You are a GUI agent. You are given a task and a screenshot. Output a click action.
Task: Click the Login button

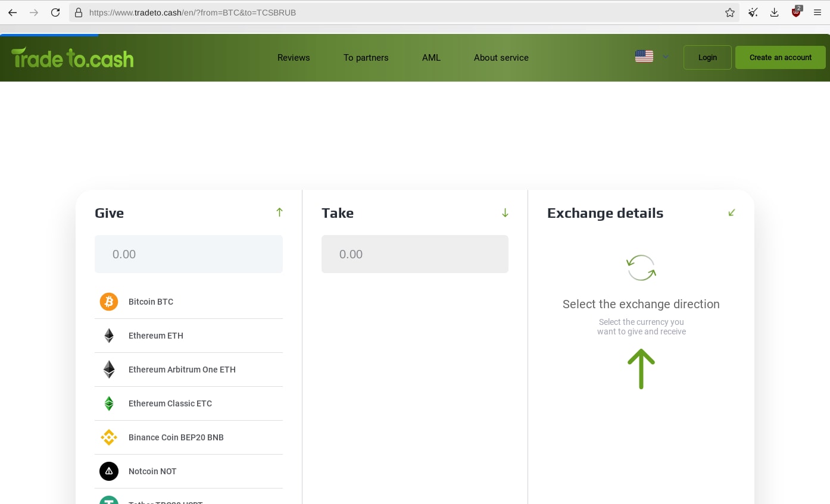(x=707, y=57)
